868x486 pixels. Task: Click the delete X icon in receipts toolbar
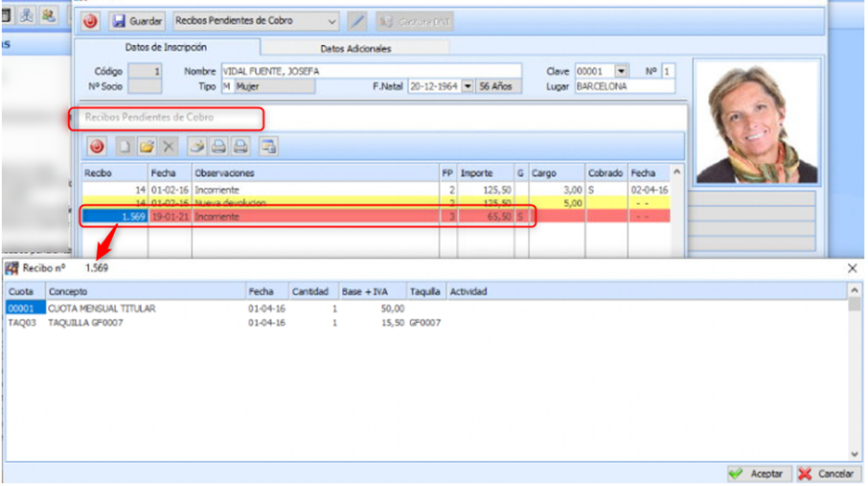[169, 147]
